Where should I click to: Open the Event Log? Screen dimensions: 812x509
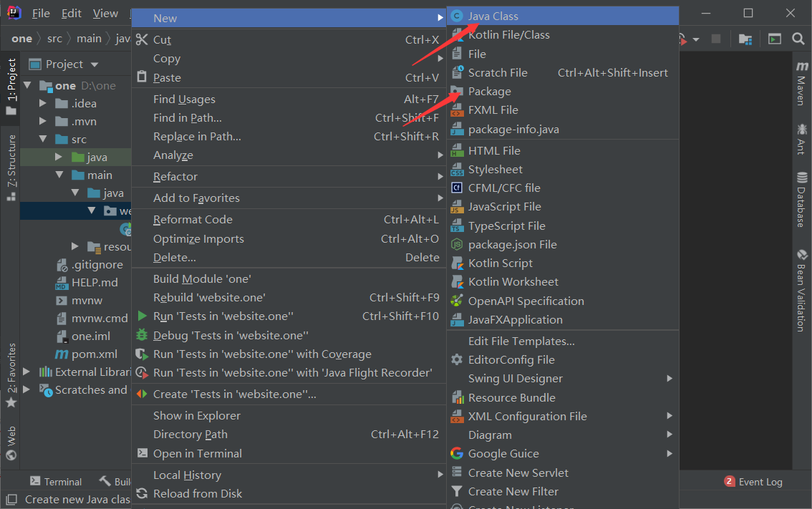click(753, 482)
